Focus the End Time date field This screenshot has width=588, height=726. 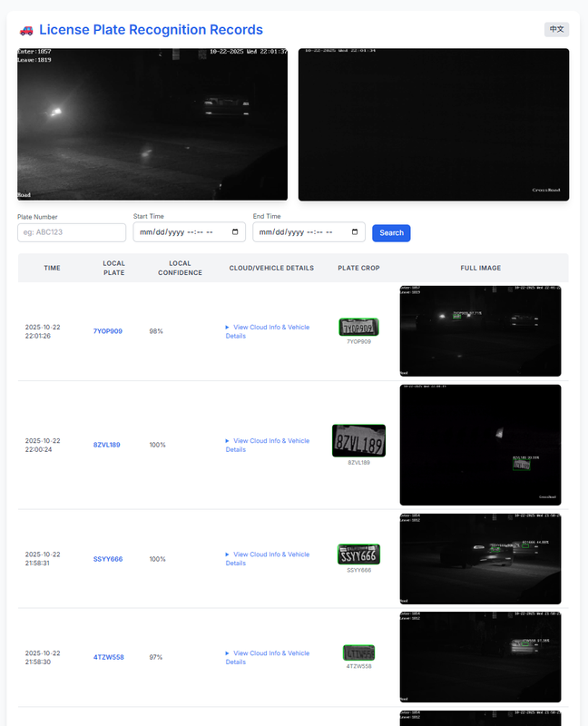309,232
